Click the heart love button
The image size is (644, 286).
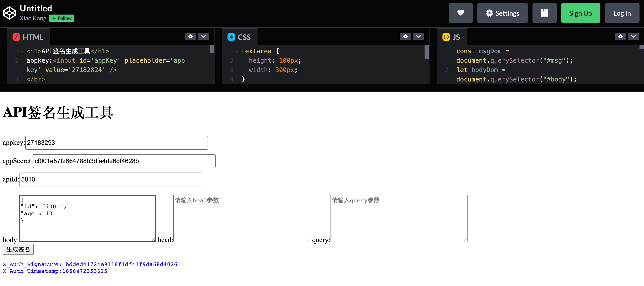(461, 13)
